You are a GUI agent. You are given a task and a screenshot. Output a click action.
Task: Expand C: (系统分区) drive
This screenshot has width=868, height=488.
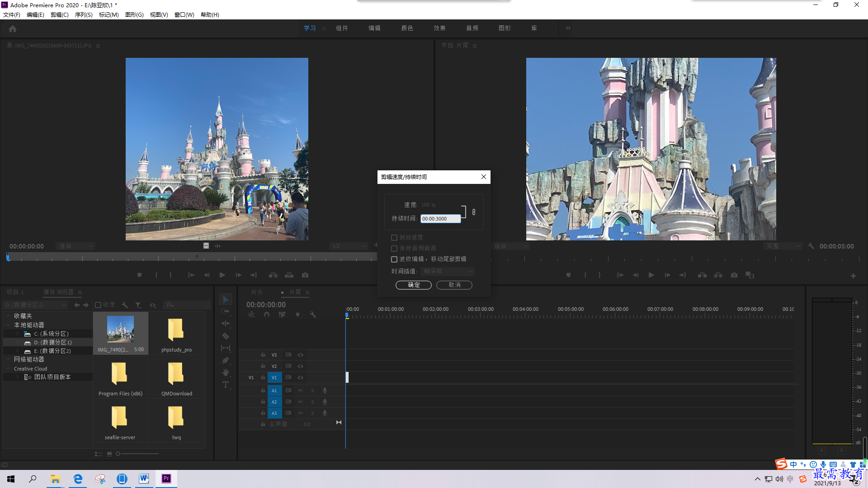[17, 333]
